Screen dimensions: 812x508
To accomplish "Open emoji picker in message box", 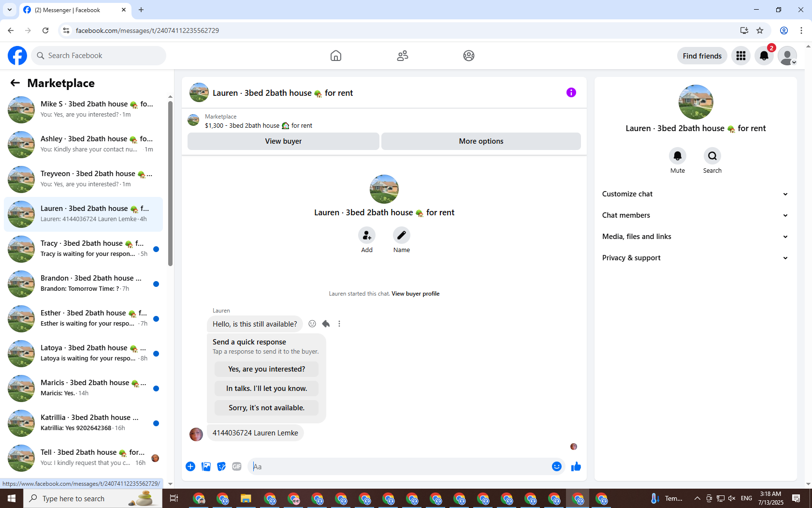I will tap(557, 466).
